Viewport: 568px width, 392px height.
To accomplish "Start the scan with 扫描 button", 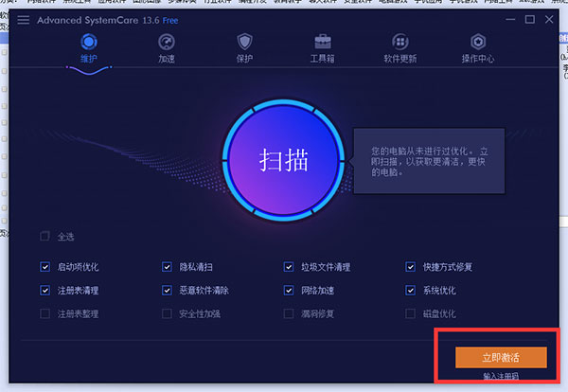I will tap(284, 160).
